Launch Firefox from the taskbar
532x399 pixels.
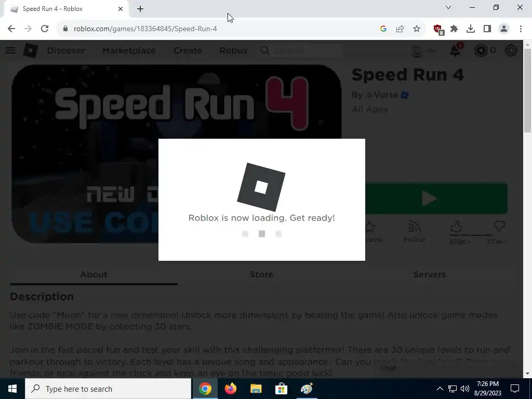(x=230, y=389)
